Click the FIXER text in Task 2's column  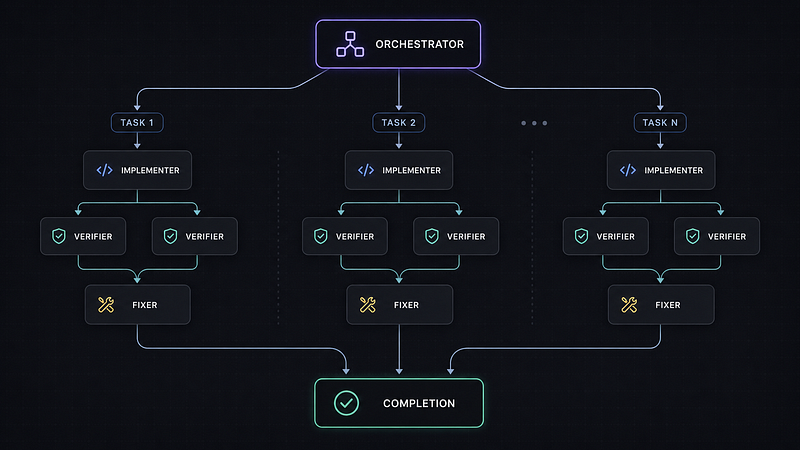(x=406, y=305)
